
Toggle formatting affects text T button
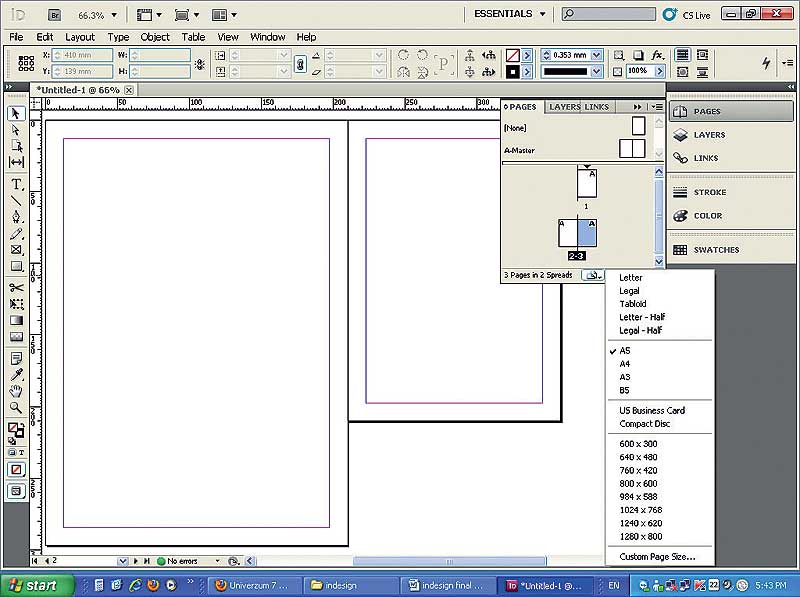pyautogui.click(x=21, y=453)
